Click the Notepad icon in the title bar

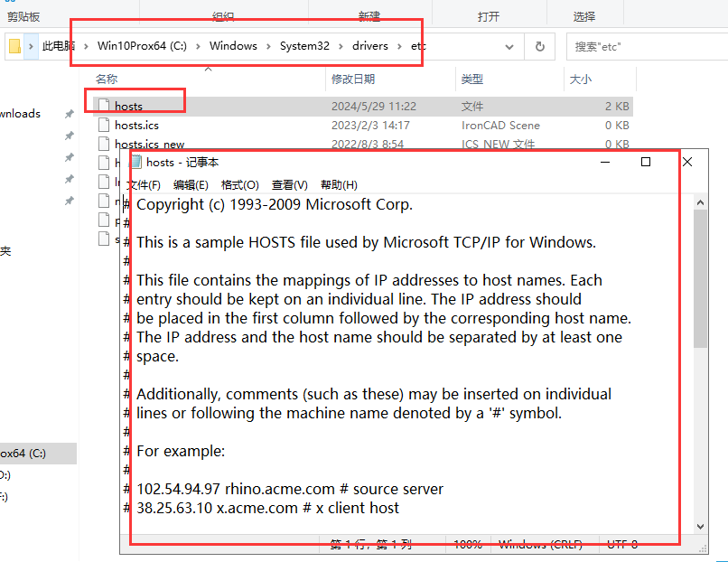(136, 162)
